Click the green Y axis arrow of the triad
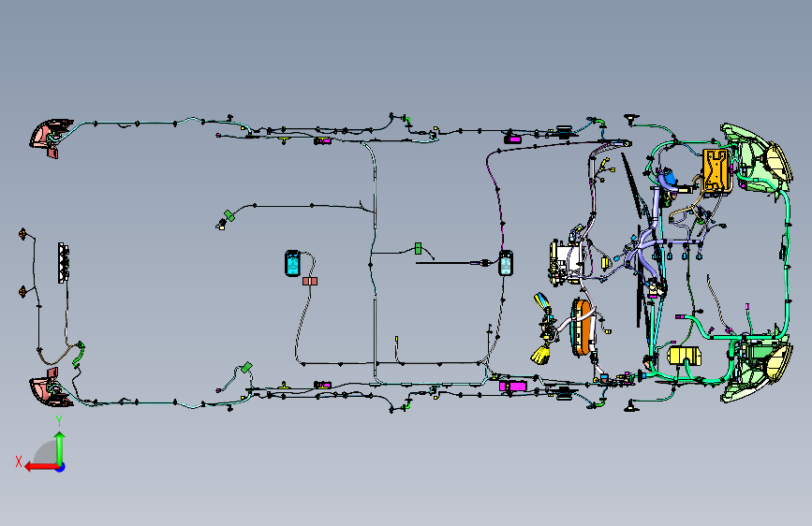 (60, 447)
